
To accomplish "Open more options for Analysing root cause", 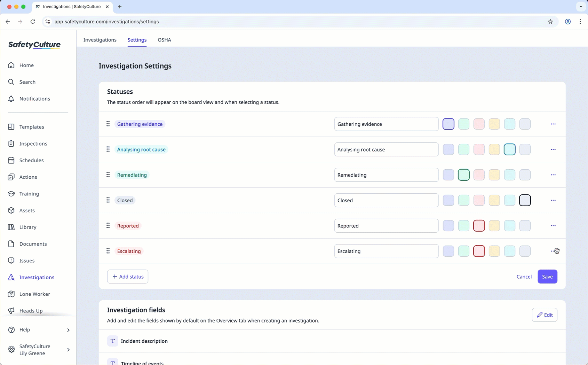I will coord(553,149).
